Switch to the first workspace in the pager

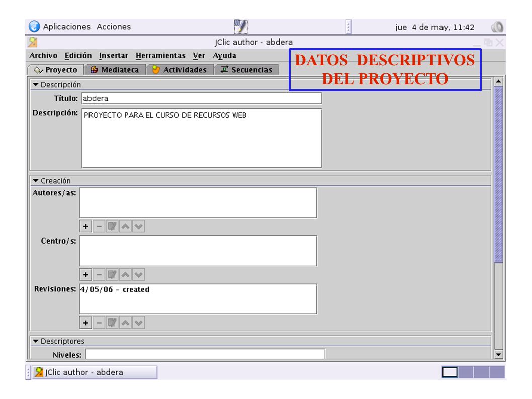point(450,372)
